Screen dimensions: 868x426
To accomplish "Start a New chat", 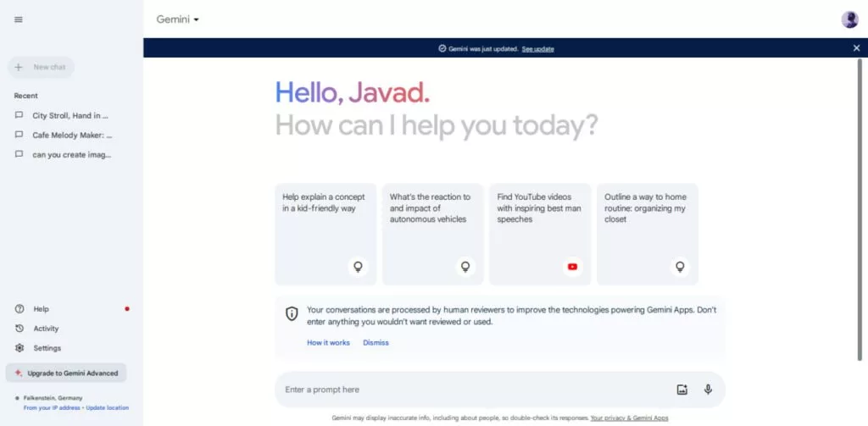I will (42, 67).
